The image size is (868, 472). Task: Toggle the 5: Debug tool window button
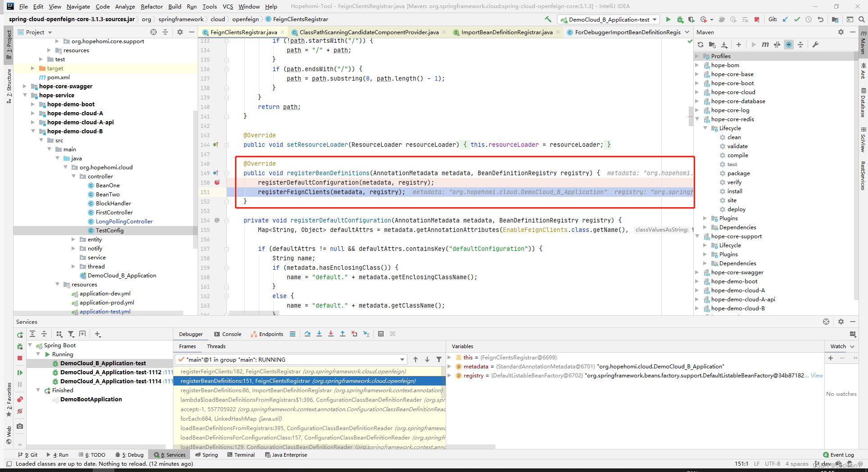click(129, 455)
